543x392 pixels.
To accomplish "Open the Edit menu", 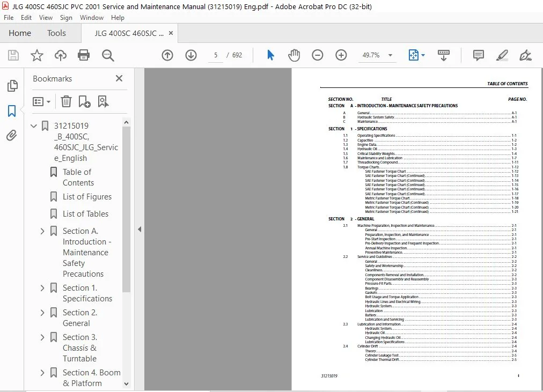I will [26, 18].
